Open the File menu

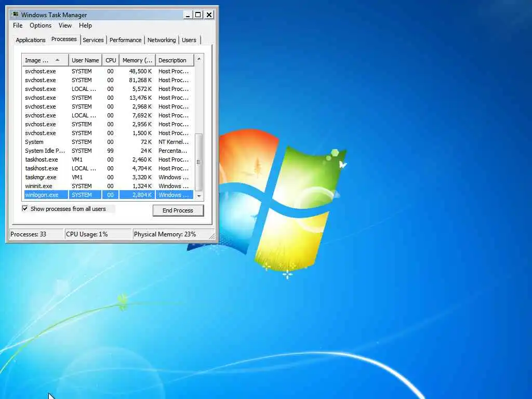click(x=18, y=25)
